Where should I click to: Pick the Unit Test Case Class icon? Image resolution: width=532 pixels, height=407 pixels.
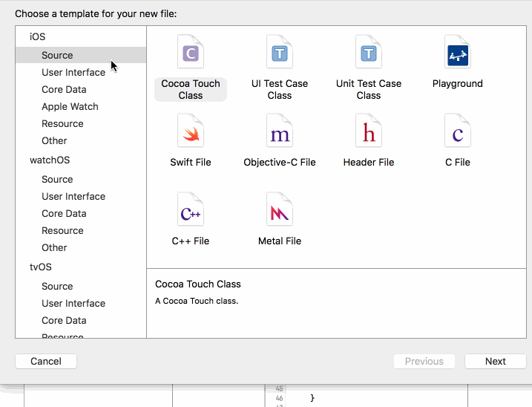click(x=369, y=53)
